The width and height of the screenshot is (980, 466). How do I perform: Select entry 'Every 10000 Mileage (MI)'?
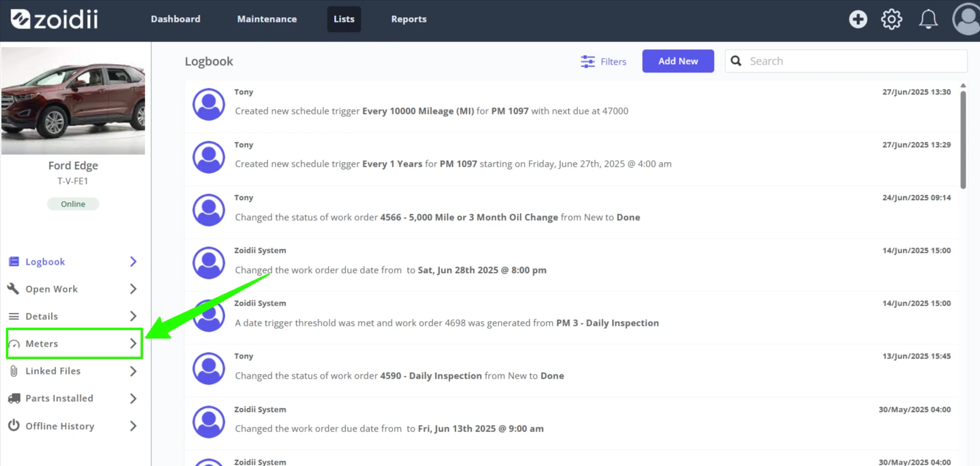point(418,111)
